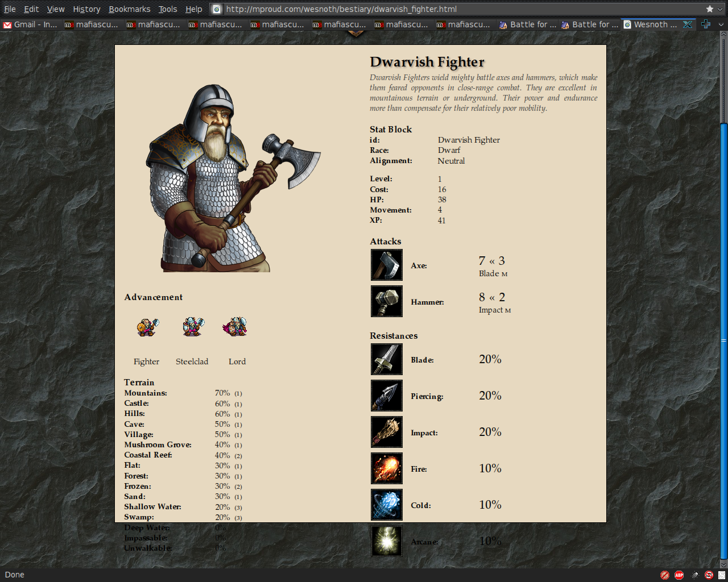
Task: Click the Done status bar text
Action: [x=15, y=575]
